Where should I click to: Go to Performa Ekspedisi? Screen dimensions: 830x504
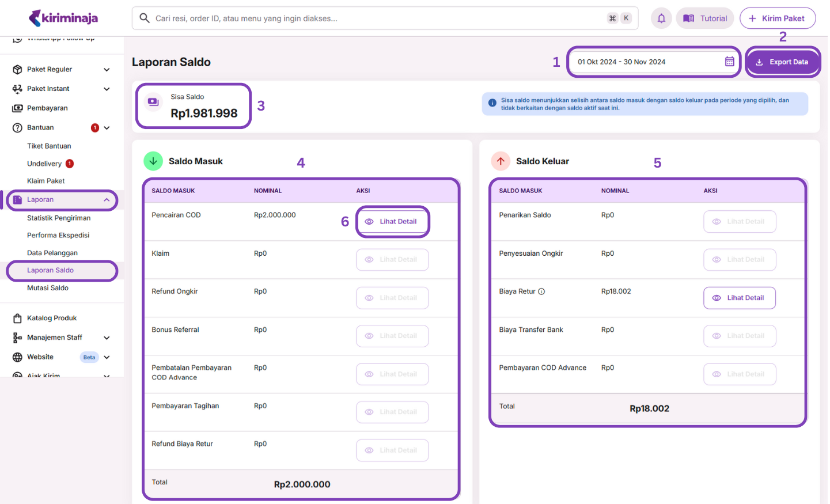(58, 236)
